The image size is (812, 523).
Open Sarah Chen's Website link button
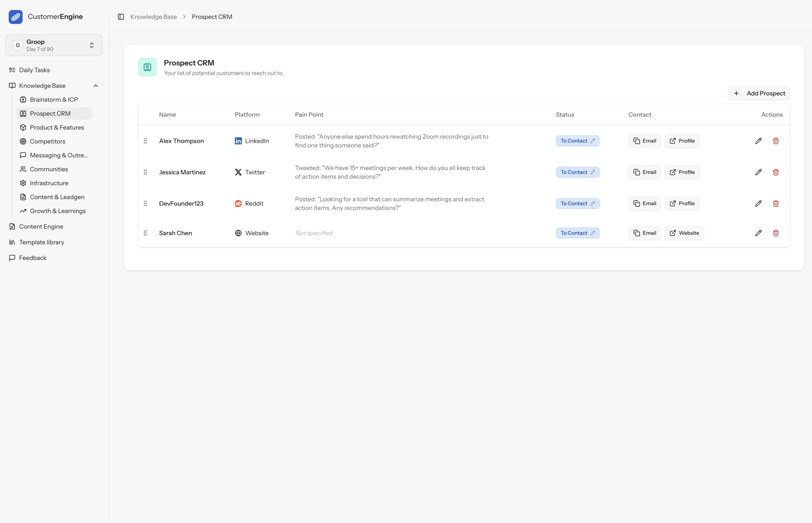[x=684, y=233]
